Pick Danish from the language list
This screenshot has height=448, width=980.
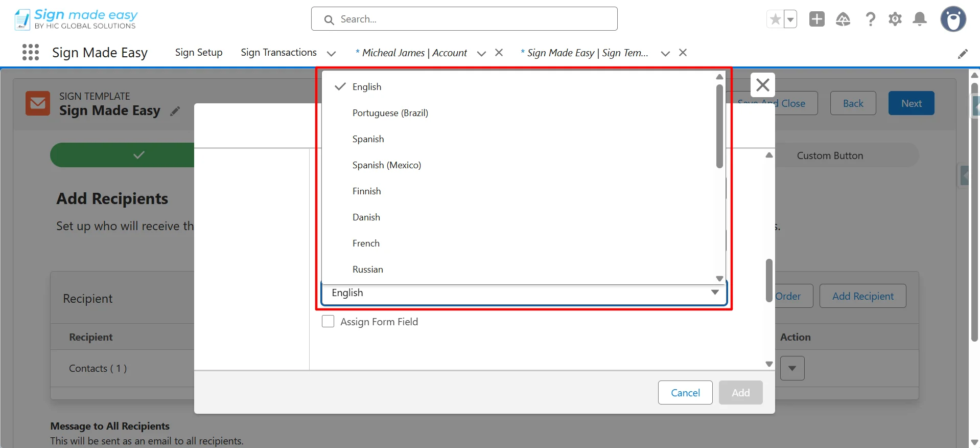point(518,217)
